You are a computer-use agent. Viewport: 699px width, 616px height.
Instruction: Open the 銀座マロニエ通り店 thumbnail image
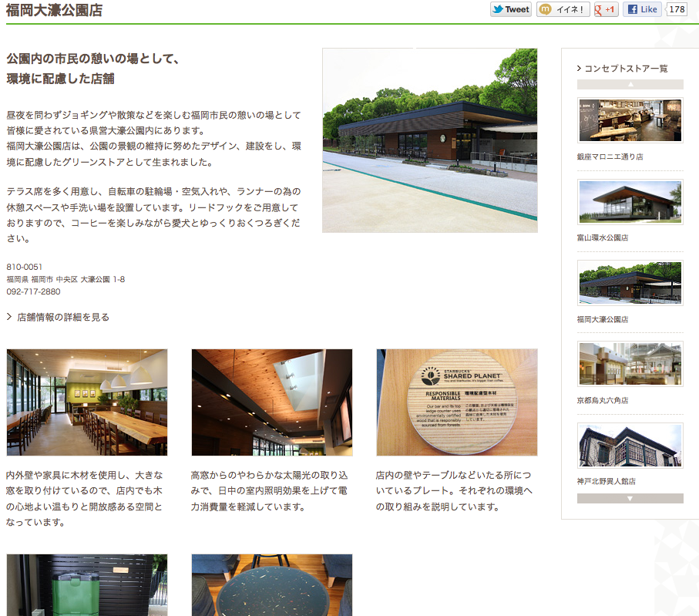(x=630, y=120)
